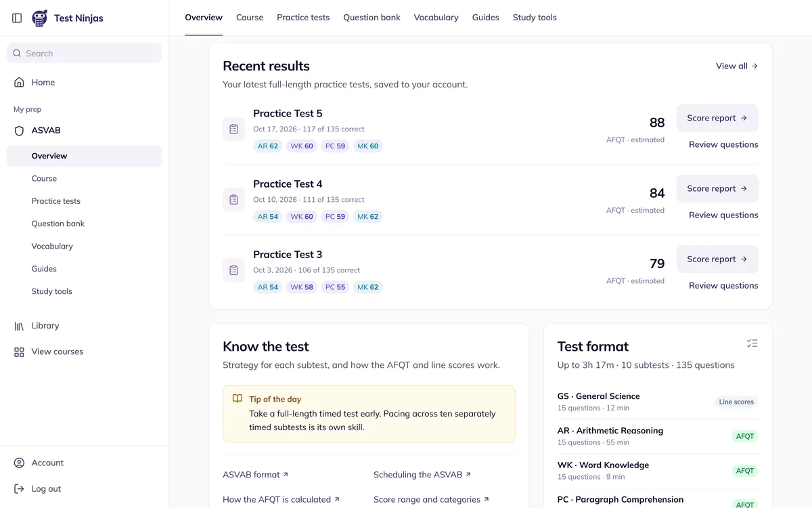Screen dimensions: 812x508
Task: Open the Vocabulary top tab
Action: pyautogui.click(x=436, y=18)
